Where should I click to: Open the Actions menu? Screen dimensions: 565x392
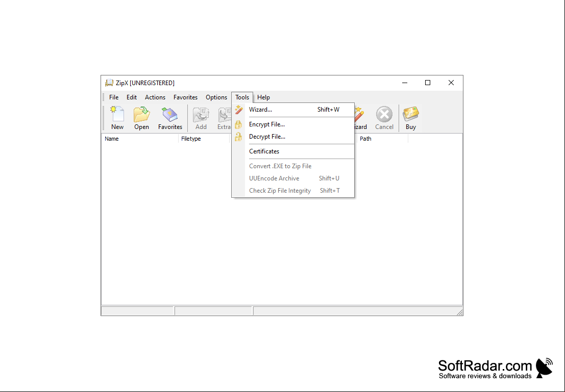click(155, 97)
